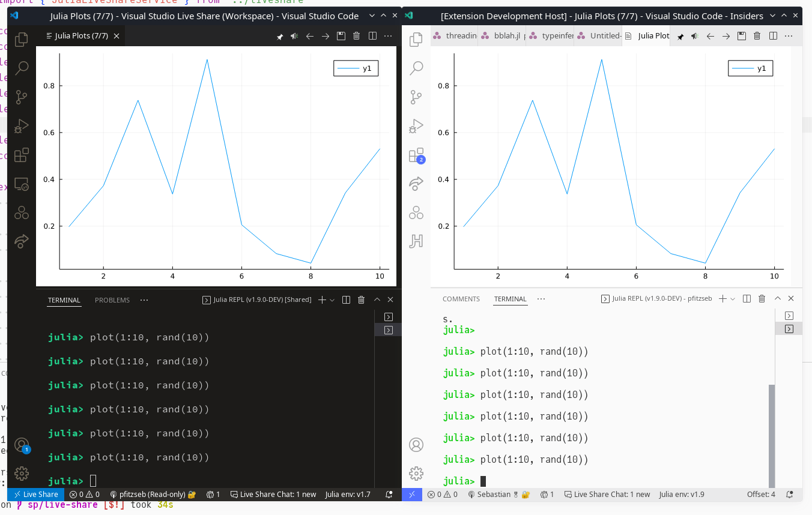The image size is (812, 515).
Task: Switch to the typeinfer tab
Action: [x=551, y=36]
